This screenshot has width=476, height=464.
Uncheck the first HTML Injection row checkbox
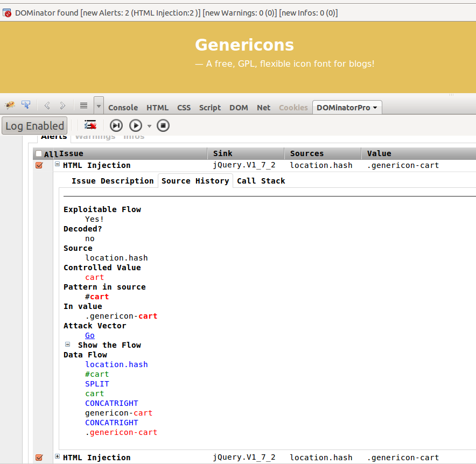tap(39, 165)
